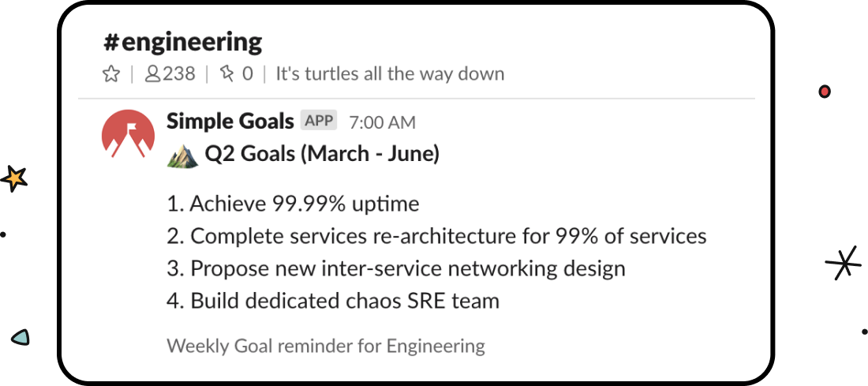Click the Weekly Goal reminder footer text

(x=326, y=347)
